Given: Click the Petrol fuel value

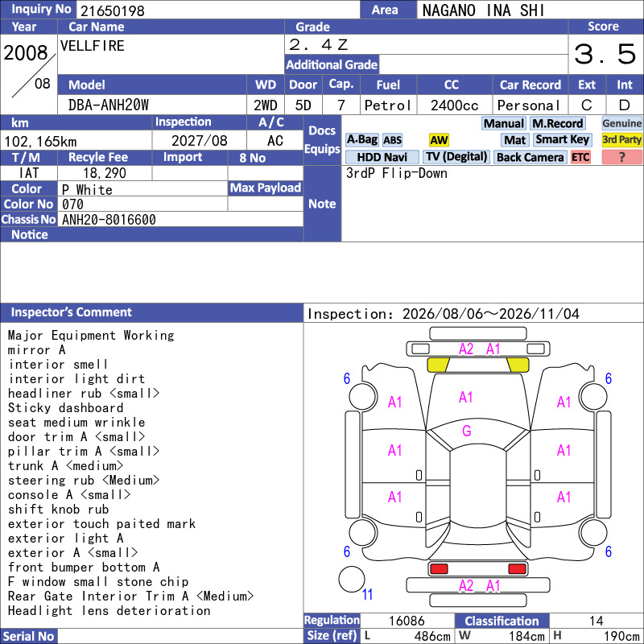Looking at the screenshot, I should pyautogui.click(x=388, y=105).
